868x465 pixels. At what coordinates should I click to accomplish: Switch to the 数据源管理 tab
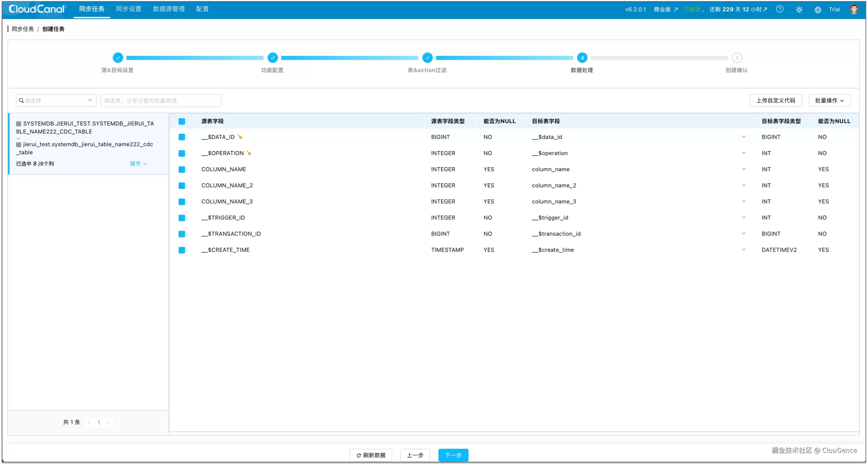coord(169,9)
